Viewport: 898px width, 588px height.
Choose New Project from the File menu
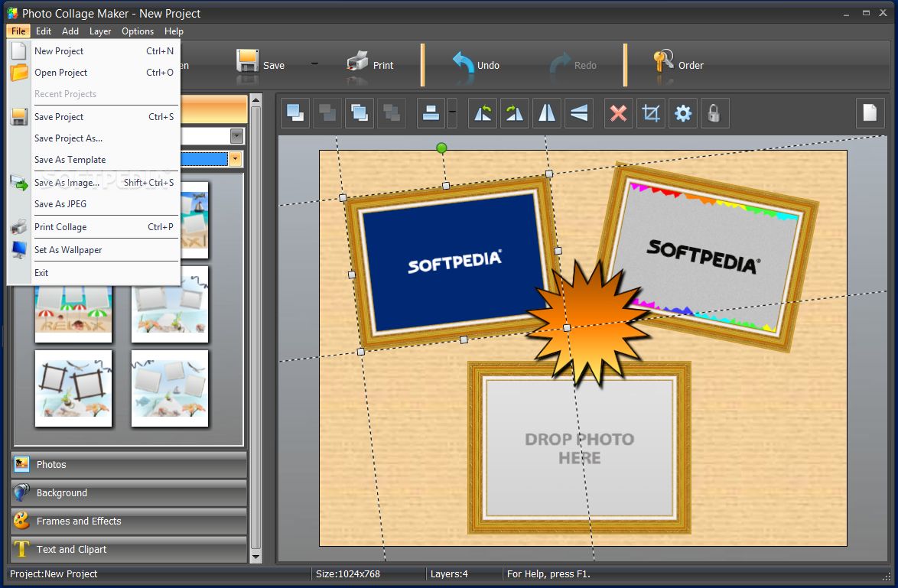[93, 51]
